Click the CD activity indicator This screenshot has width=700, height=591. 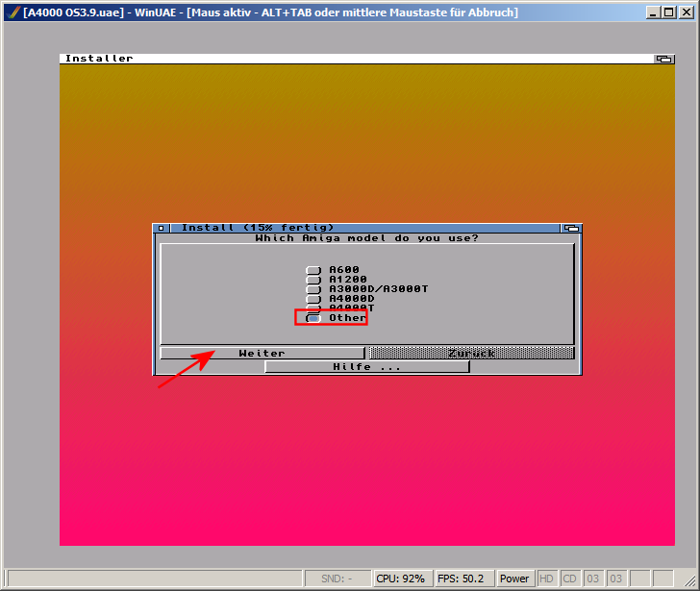click(x=569, y=579)
